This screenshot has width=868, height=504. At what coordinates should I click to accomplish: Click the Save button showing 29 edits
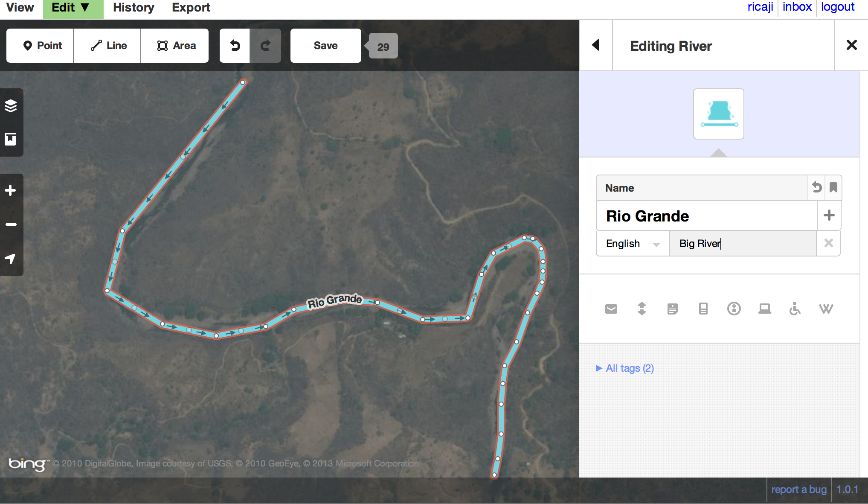pos(325,45)
